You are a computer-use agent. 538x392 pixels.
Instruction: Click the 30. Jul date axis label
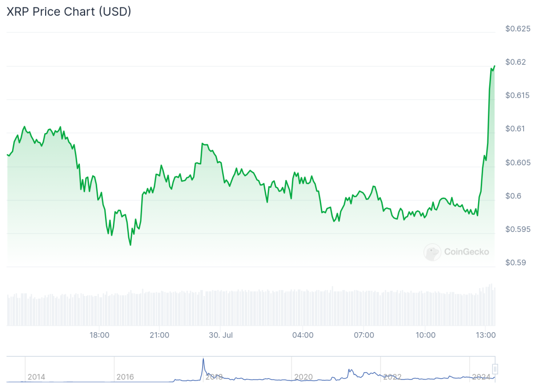[x=220, y=335]
